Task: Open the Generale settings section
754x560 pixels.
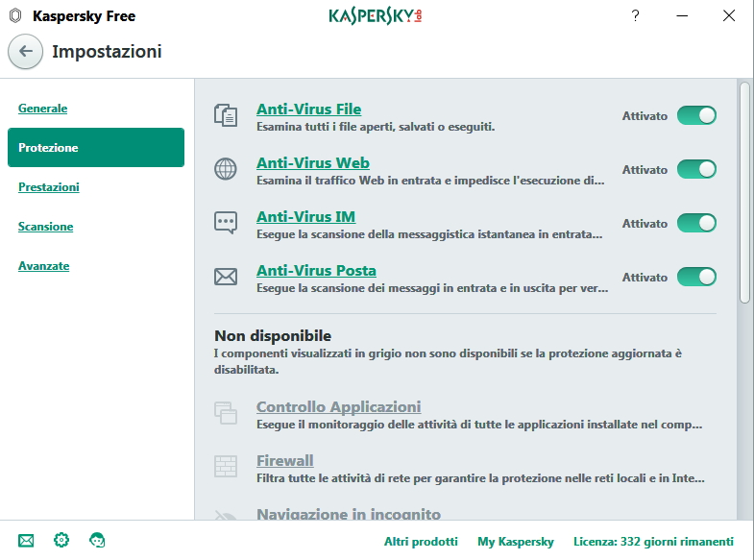Action: 43,109
